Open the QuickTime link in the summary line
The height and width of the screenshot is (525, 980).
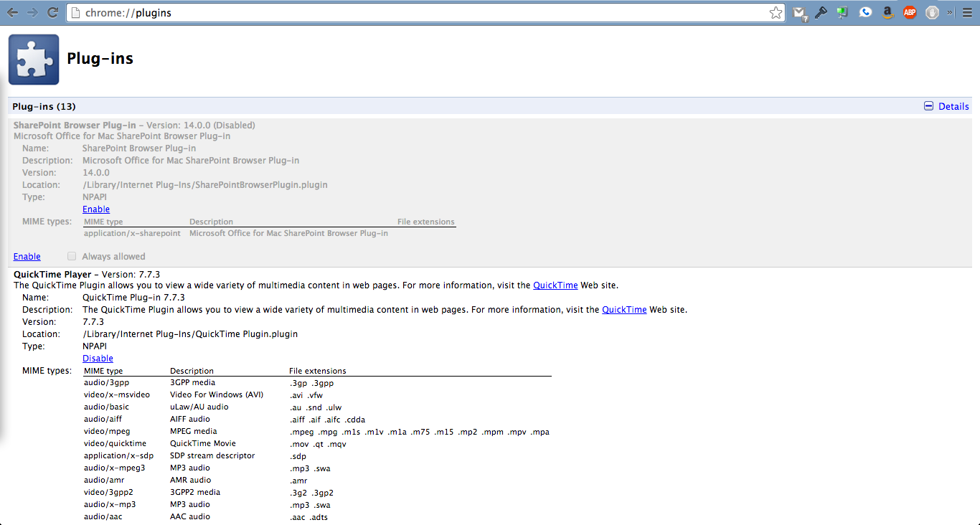point(555,285)
